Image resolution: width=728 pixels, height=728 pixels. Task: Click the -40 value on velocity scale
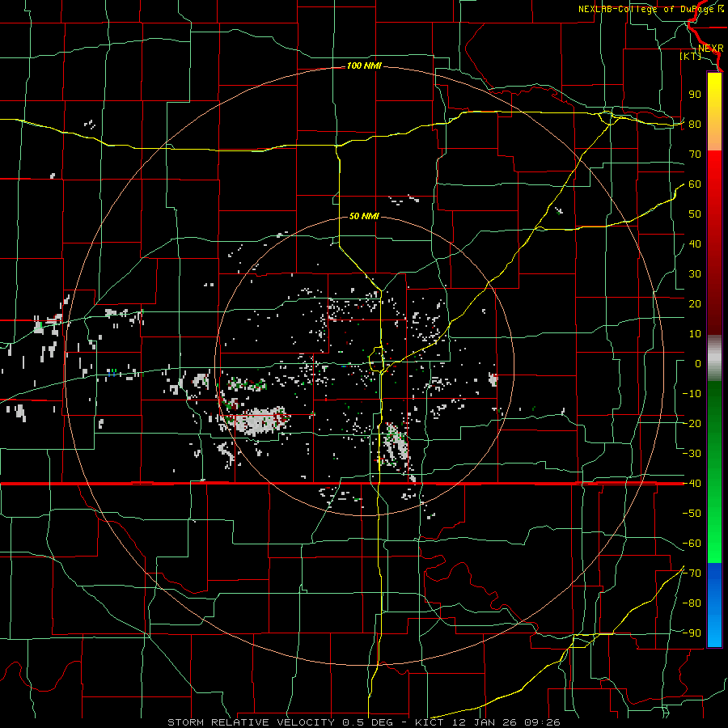692,484
